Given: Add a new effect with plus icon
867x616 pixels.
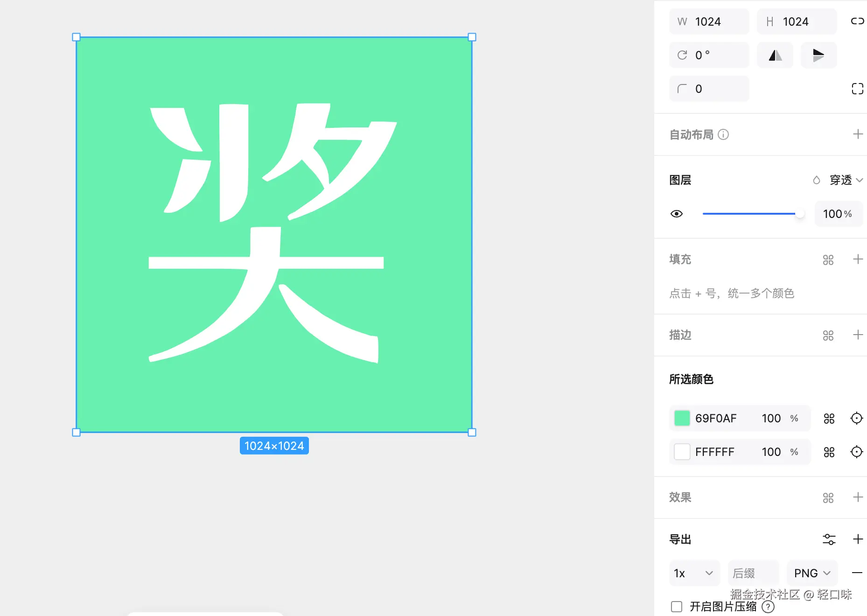Looking at the screenshot, I should coord(858,497).
